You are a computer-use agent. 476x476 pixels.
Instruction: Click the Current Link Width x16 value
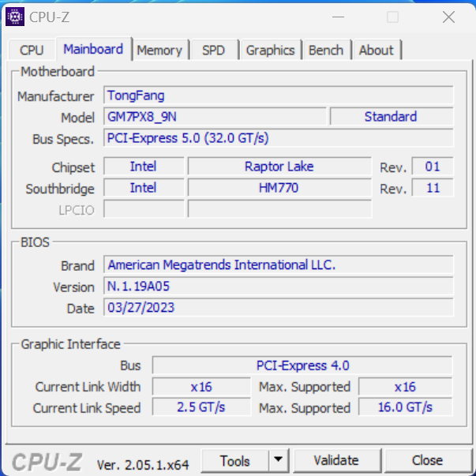(x=201, y=387)
